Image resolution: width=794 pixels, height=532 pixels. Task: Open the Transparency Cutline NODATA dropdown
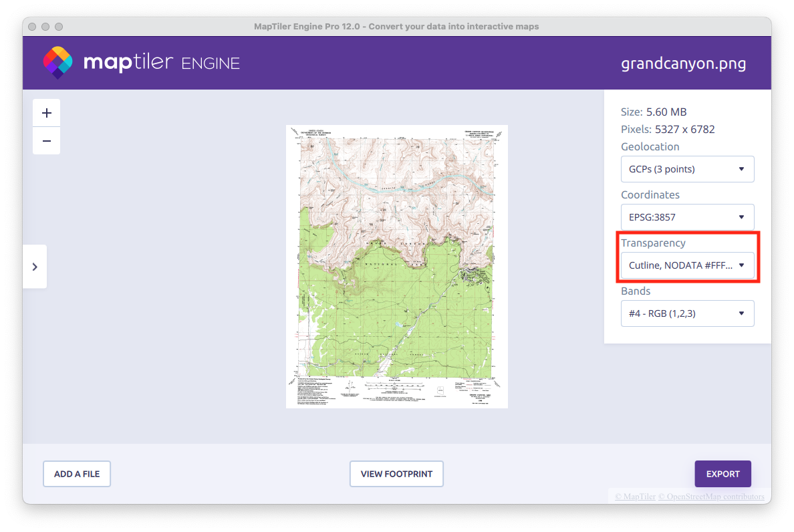(x=687, y=265)
